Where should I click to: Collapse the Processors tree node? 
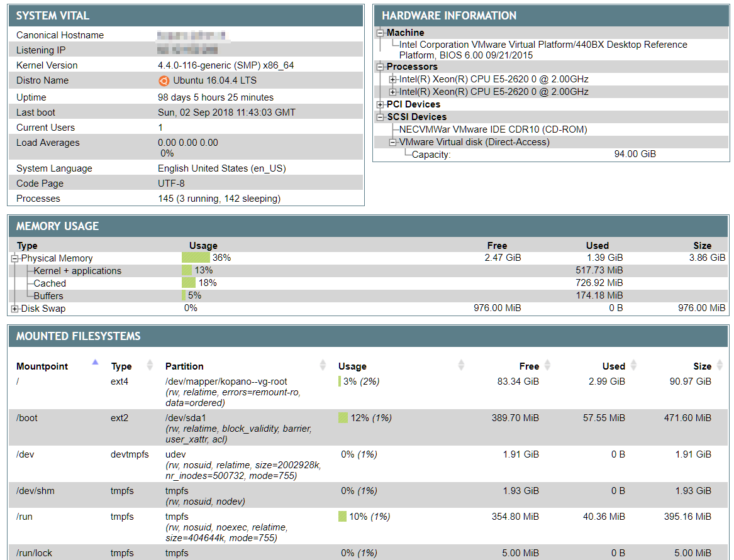(381, 67)
